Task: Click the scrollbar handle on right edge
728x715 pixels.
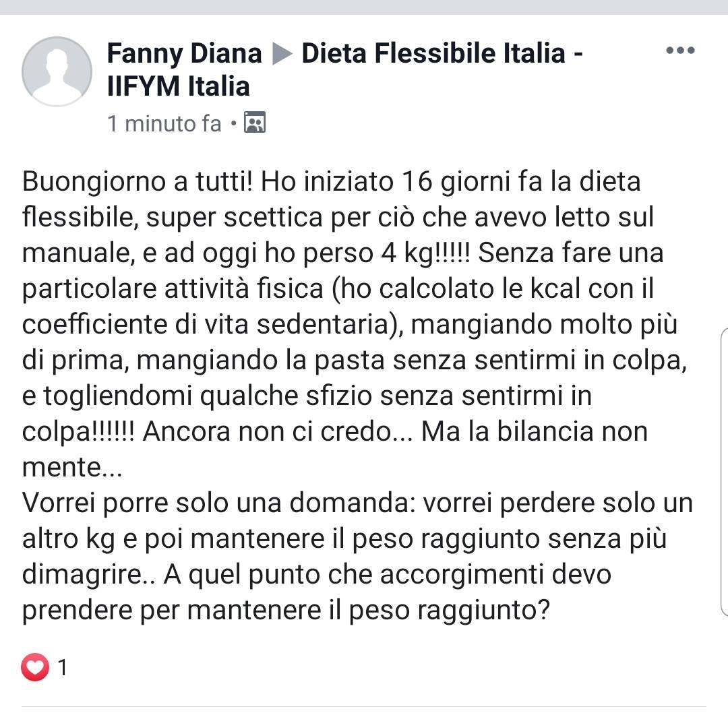Action: 725,472
